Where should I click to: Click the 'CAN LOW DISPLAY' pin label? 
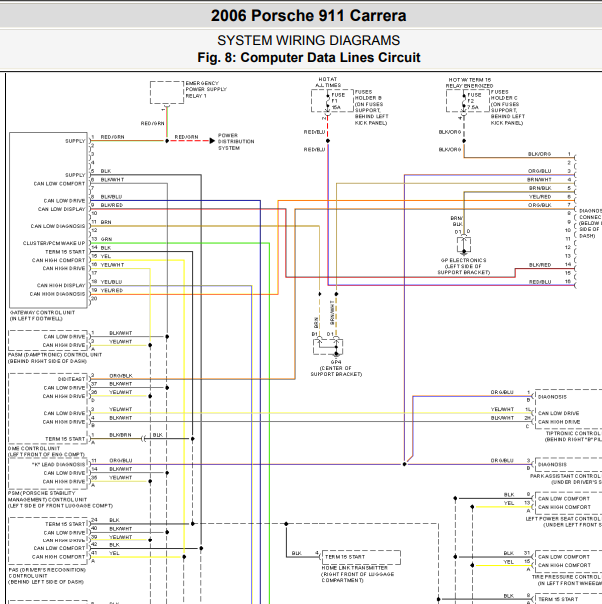(x=61, y=209)
